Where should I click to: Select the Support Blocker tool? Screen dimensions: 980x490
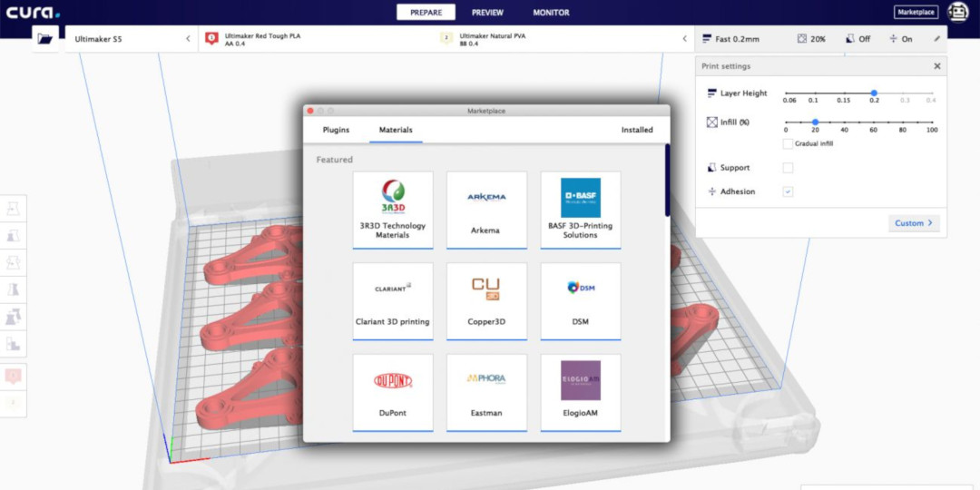click(x=13, y=343)
